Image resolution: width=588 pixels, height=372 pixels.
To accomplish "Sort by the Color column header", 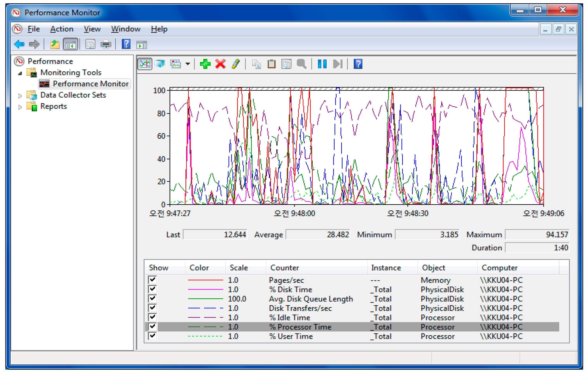I will click(205, 268).
